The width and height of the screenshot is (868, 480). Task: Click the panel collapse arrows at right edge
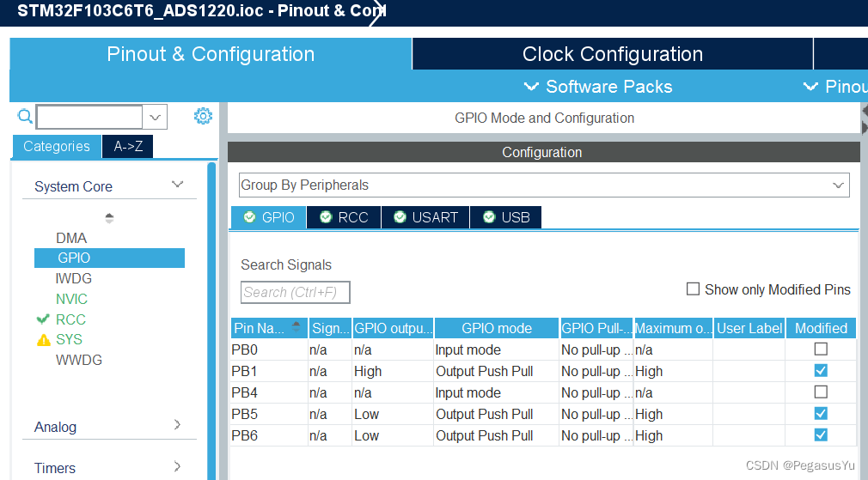click(x=864, y=118)
